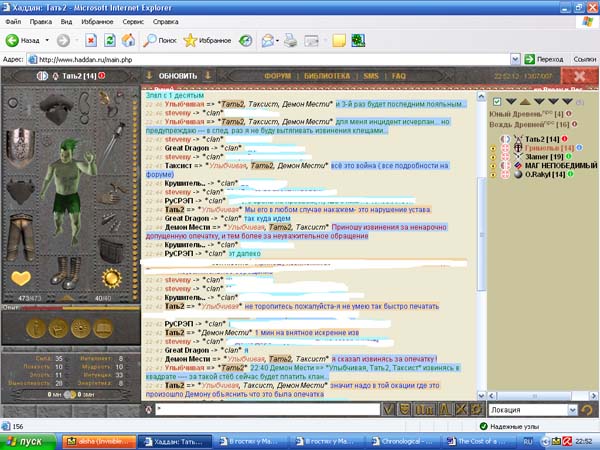Click the IE Refresh button
The image size is (600, 450).
110,40
